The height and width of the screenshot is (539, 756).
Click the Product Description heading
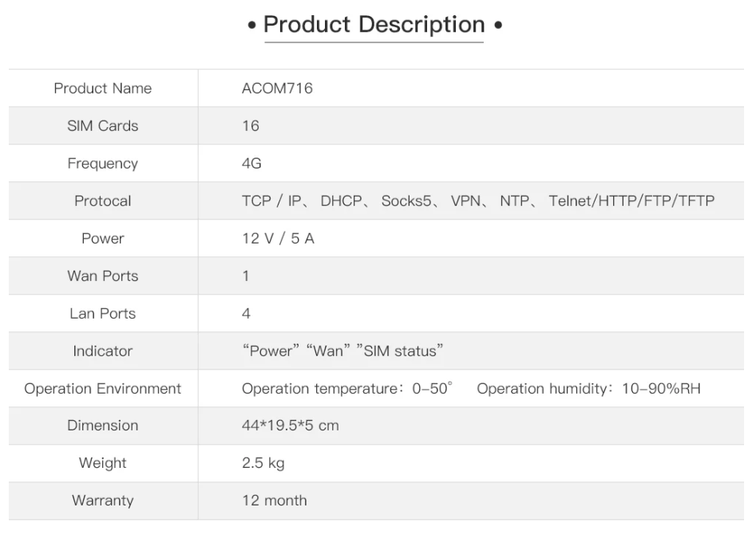pos(374,25)
